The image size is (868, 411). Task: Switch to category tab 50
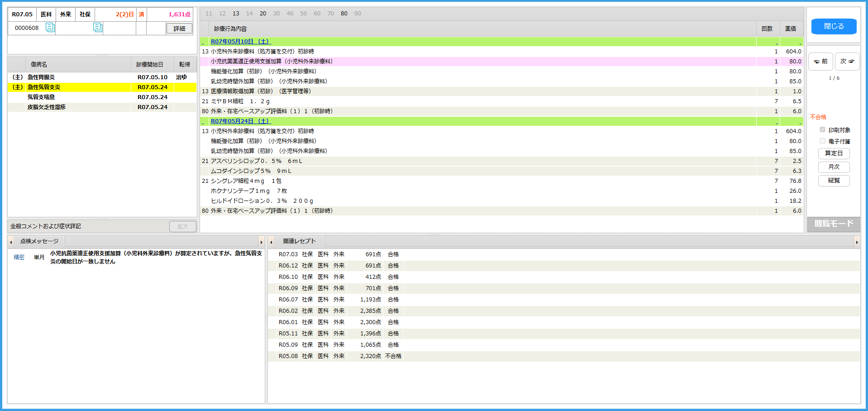click(x=304, y=14)
